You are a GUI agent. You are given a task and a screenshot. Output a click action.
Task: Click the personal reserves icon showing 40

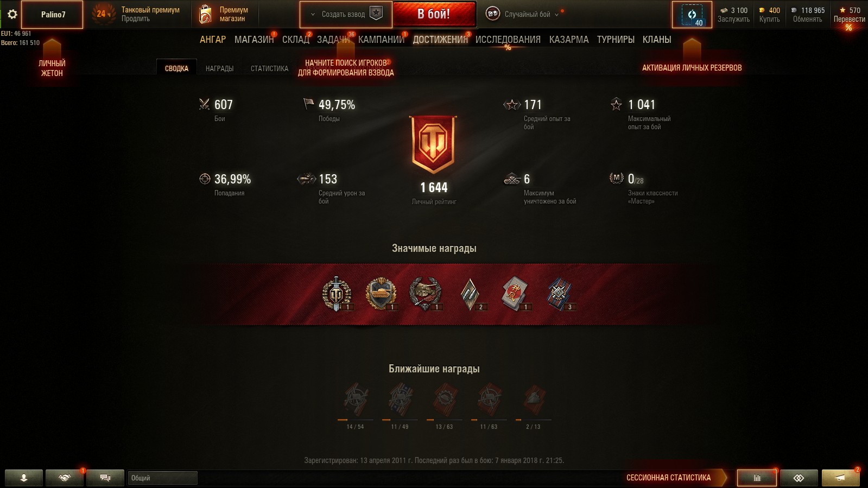(692, 15)
